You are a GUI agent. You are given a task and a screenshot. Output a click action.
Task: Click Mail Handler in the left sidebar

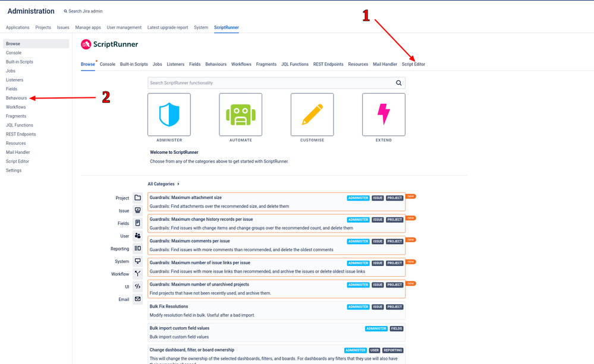(18, 152)
